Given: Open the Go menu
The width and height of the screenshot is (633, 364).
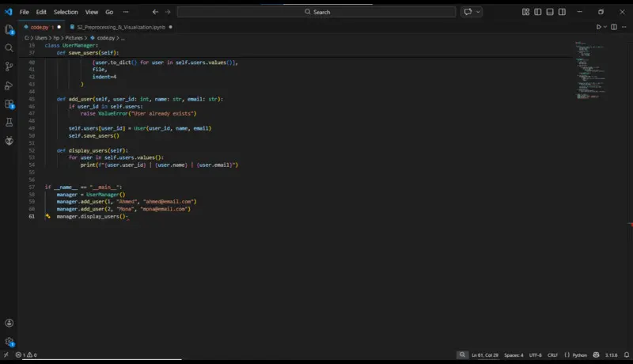Looking at the screenshot, I should click(109, 12).
